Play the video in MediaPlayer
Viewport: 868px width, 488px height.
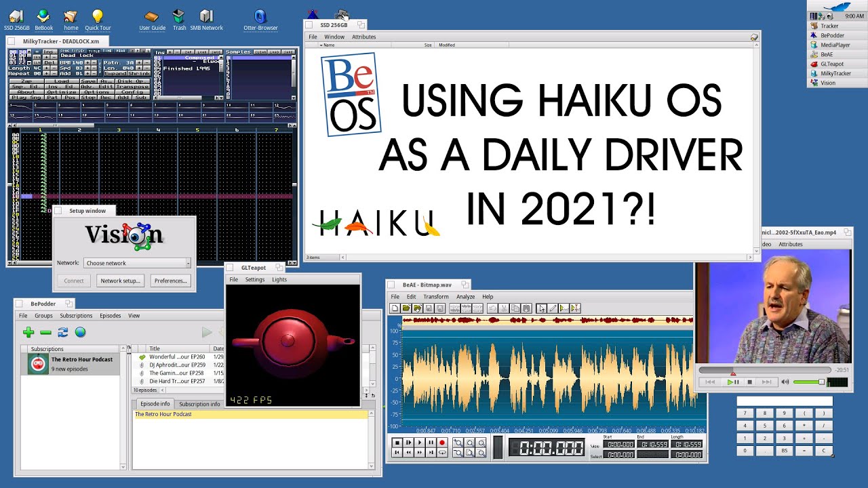tap(732, 382)
